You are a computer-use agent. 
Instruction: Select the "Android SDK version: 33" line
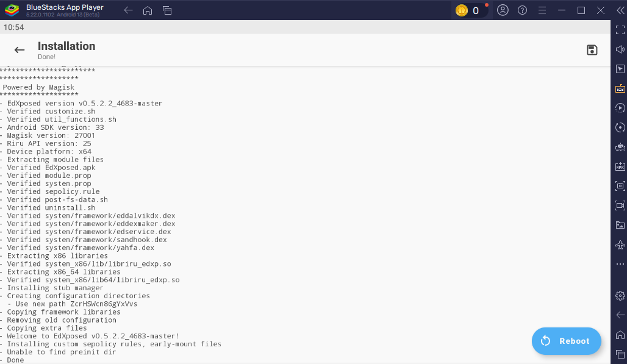pyautogui.click(x=52, y=127)
